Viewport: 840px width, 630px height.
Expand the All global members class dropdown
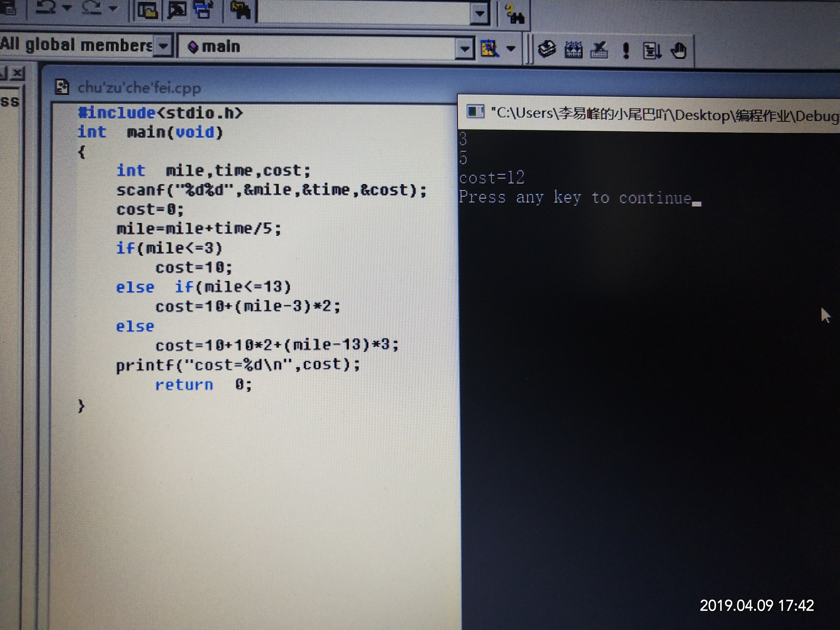[x=163, y=46]
